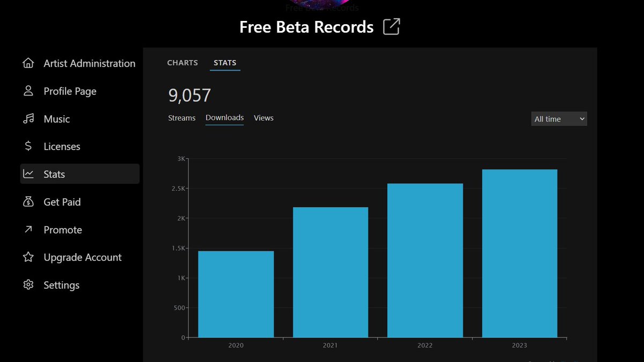This screenshot has width=644, height=362.
Task: Click the Upgrade Account sidebar entry
Action: [x=82, y=257]
